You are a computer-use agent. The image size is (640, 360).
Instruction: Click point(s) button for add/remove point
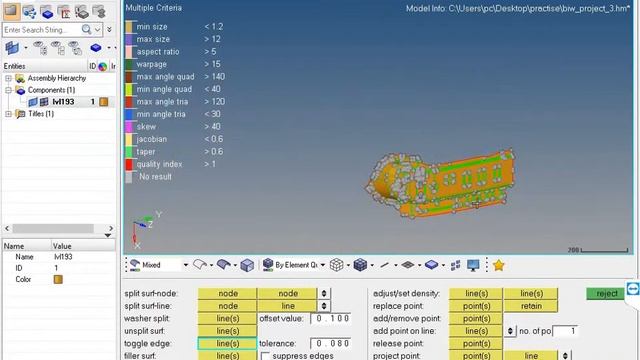(476, 319)
